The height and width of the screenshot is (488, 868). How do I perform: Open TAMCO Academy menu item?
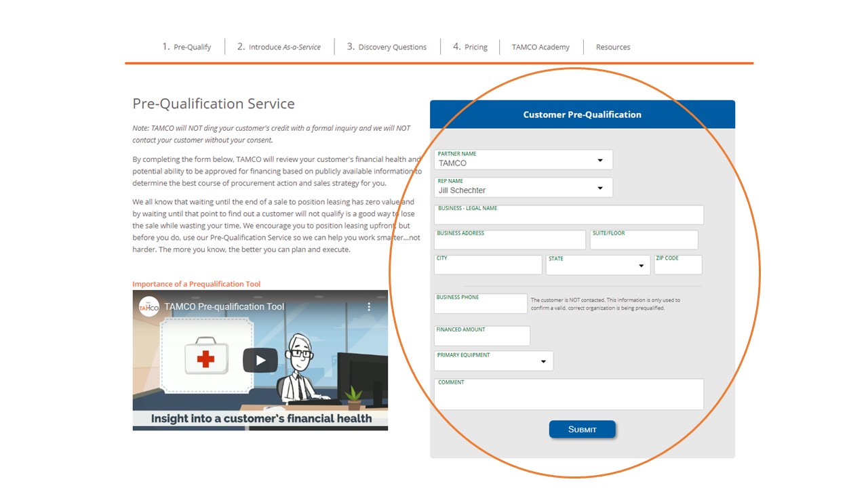tap(540, 47)
